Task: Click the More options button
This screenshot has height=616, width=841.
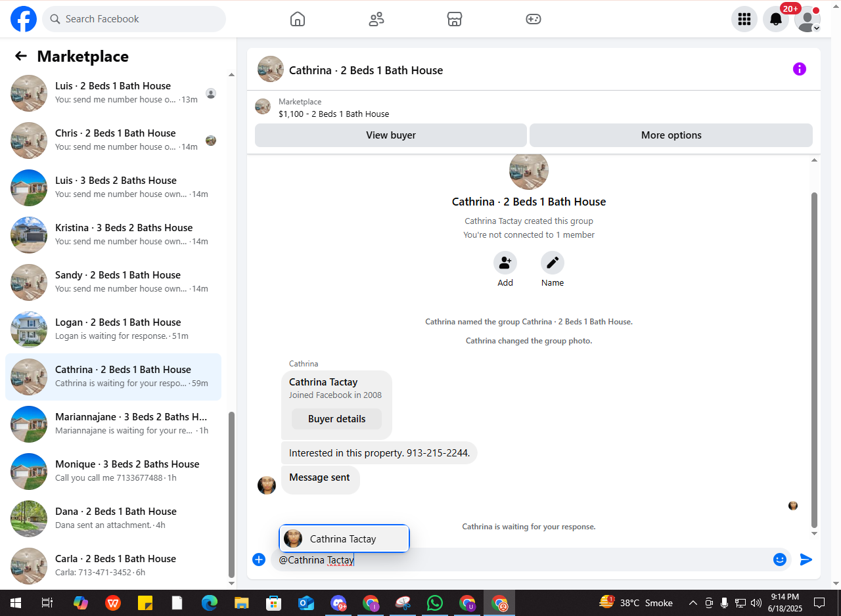Action: (x=671, y=135)
